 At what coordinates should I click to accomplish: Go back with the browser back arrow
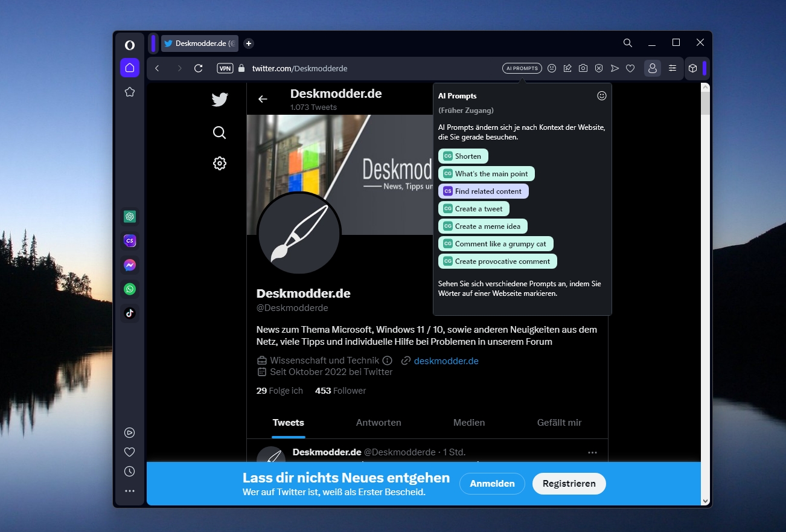[157, 68]
